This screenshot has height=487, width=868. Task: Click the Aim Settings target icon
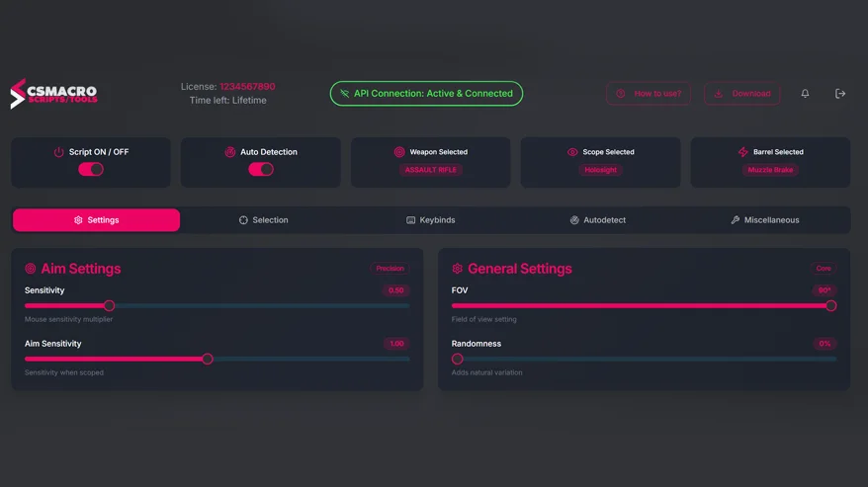31,269
